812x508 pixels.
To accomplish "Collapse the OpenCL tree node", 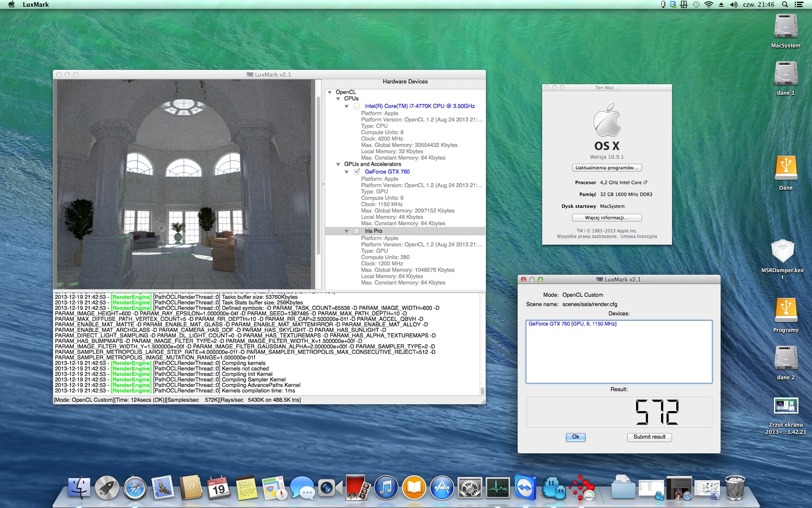I will coord(329,92).
